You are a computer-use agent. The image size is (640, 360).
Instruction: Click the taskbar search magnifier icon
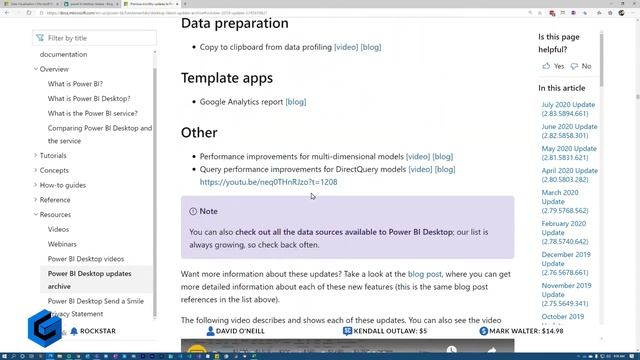(x=13, y=356)
